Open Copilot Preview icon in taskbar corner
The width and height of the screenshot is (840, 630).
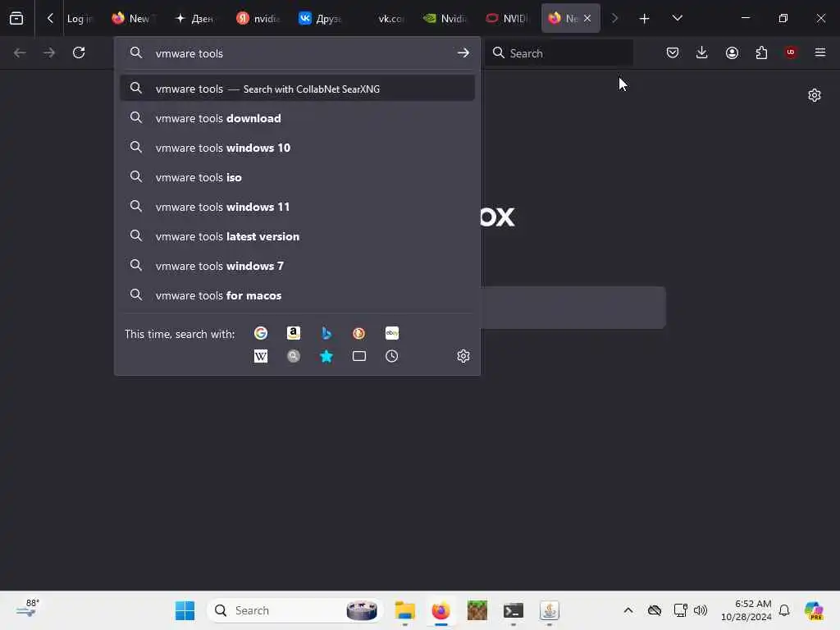click(x=814, y=610)
